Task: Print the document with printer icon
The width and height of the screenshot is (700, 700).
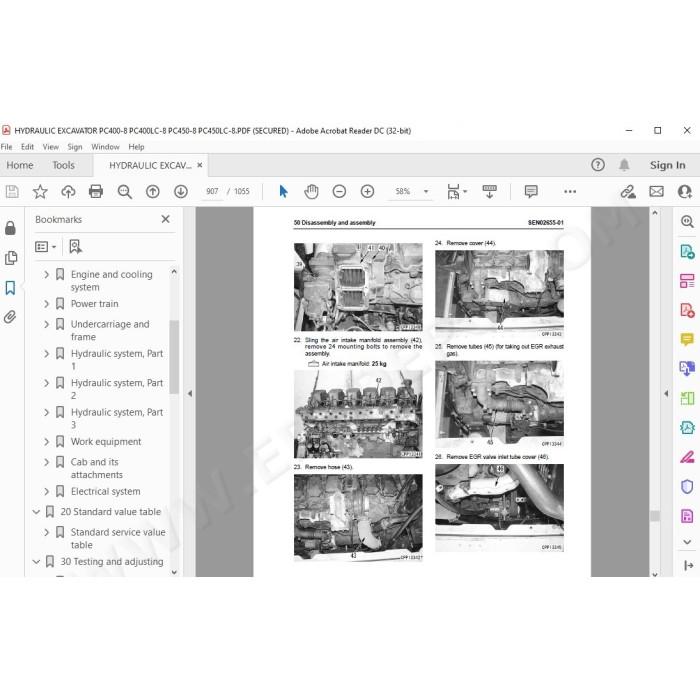Action: click(x=96, y=192)
